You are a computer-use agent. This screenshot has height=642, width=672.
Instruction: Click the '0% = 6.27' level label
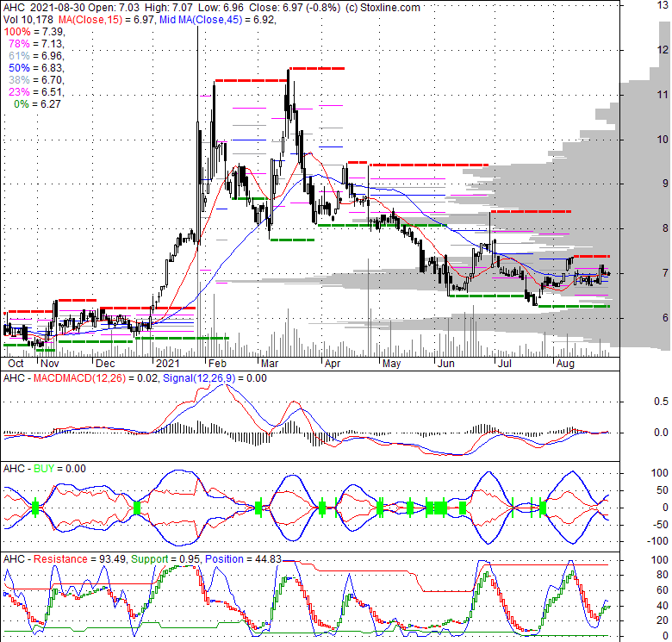point(37,104)
